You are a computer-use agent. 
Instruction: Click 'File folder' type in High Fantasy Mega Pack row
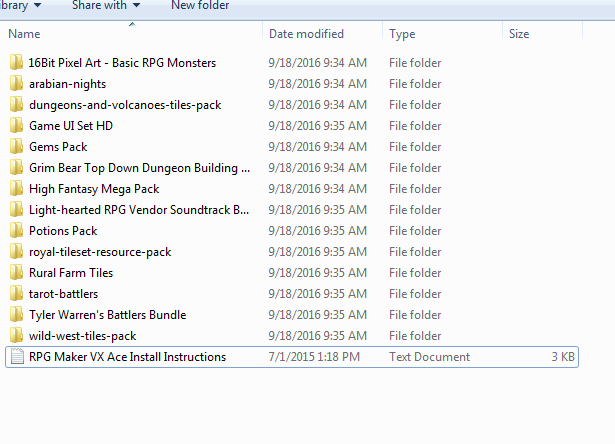(415, 189)
